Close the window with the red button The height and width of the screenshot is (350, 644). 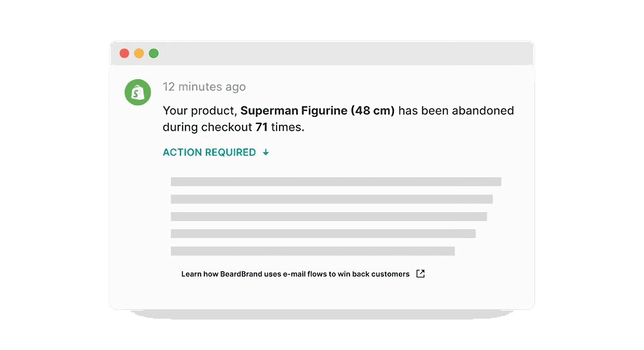pyautogui.click(x=124, y=54)
